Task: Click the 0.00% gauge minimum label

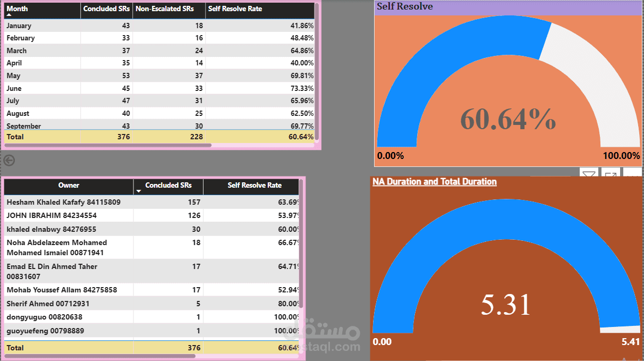Action: (391, 156)
